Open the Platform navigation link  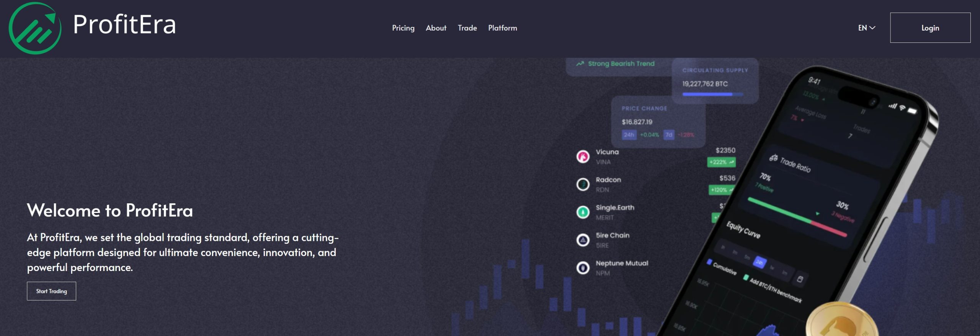pos(502,28)
